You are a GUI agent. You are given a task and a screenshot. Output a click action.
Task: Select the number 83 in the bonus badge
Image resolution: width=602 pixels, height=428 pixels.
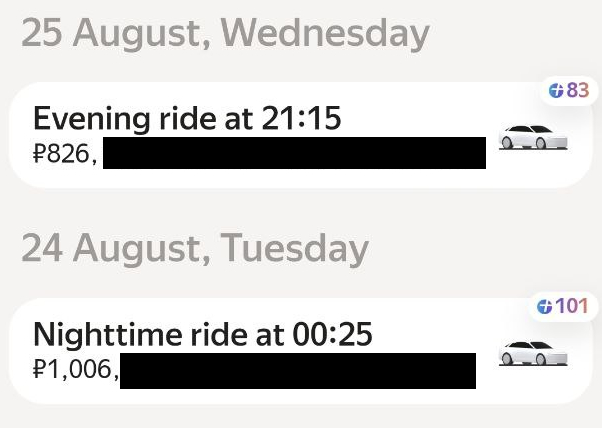coord(577,91)
